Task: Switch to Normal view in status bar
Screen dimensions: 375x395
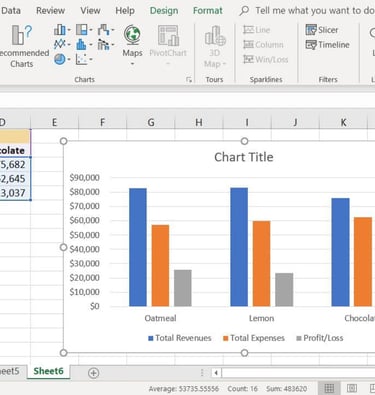Action: tap(329, 388)
